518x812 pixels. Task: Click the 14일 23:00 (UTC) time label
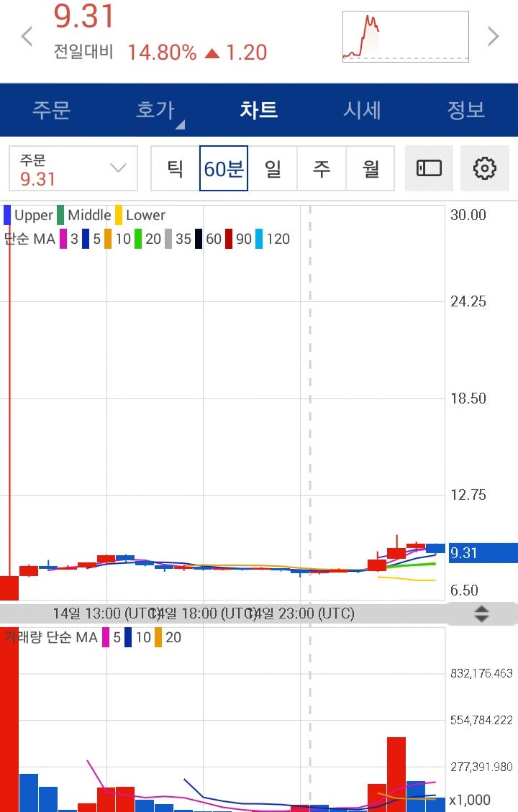tap(301, 613)
